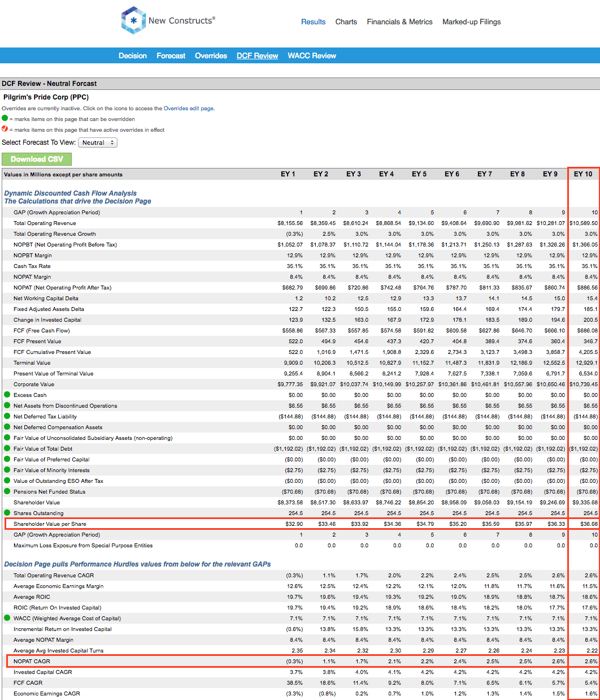Click the Pilgrim's Pride Corp (PPC) heading

click(46, 97)
